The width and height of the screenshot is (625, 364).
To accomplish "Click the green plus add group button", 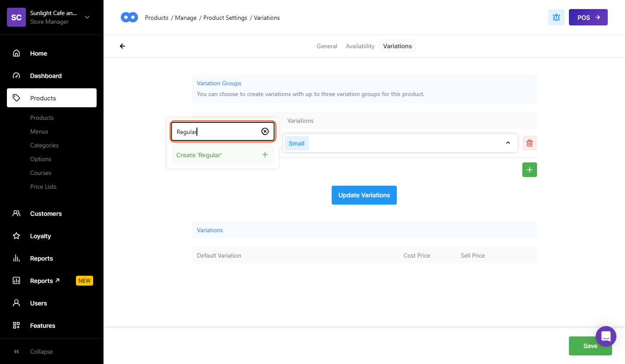I will (529, 170).
